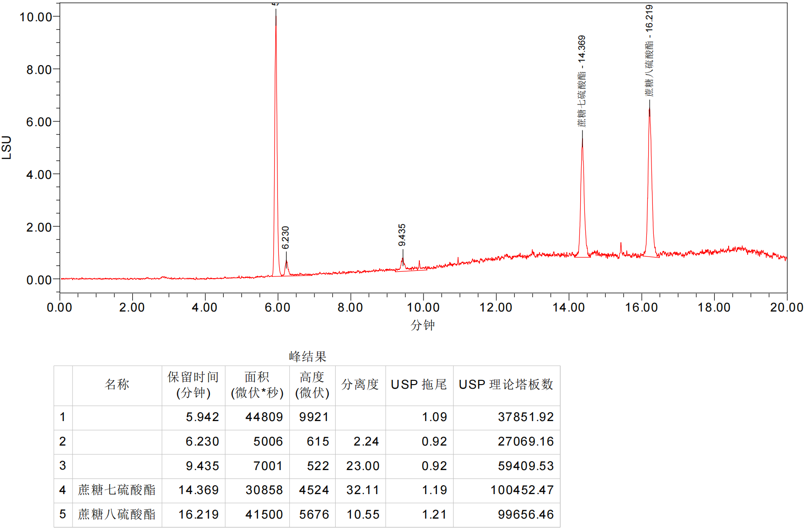This screenshot has height=532, width=804.
Task: Click the 保留时间 column header
Action: (193, 385)
